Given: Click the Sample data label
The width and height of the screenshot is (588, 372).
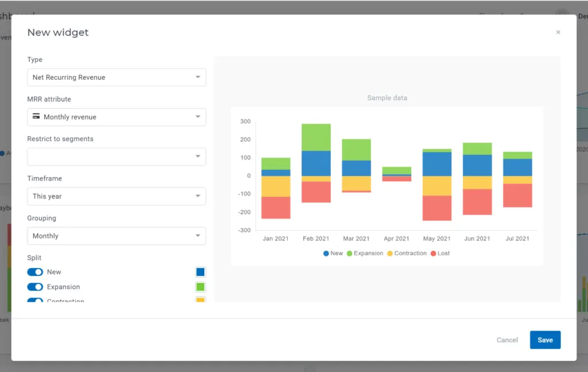Looking at the screenshot, I should tap(387, 98).
